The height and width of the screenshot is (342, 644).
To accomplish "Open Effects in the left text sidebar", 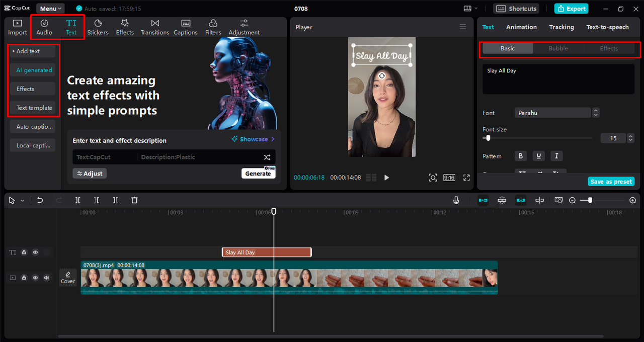I will pyautogui.click(x=33, y=89).
